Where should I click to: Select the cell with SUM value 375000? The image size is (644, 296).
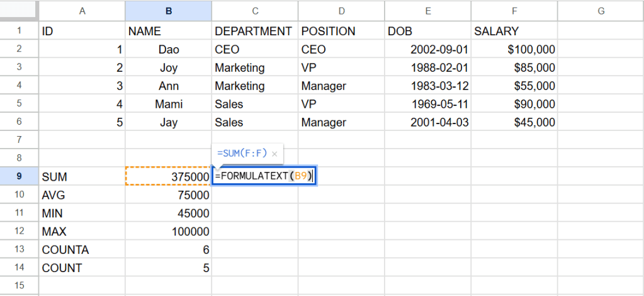(168, 178)
